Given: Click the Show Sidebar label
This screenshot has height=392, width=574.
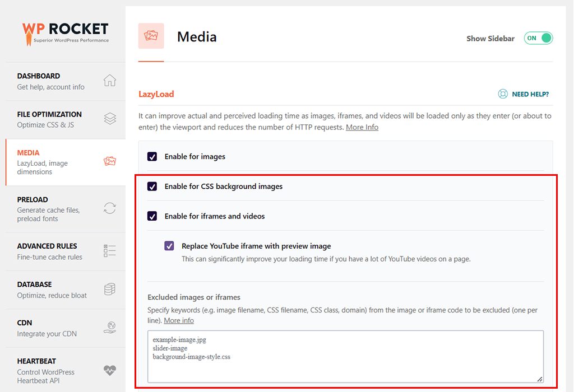Looking at the screenshot, I should point(490,39).
